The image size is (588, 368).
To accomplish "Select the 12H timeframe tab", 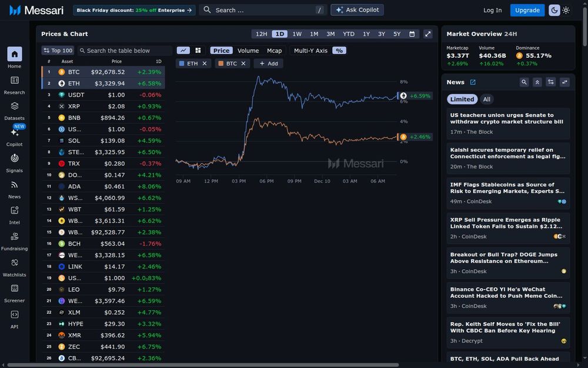I will (262, 34).
